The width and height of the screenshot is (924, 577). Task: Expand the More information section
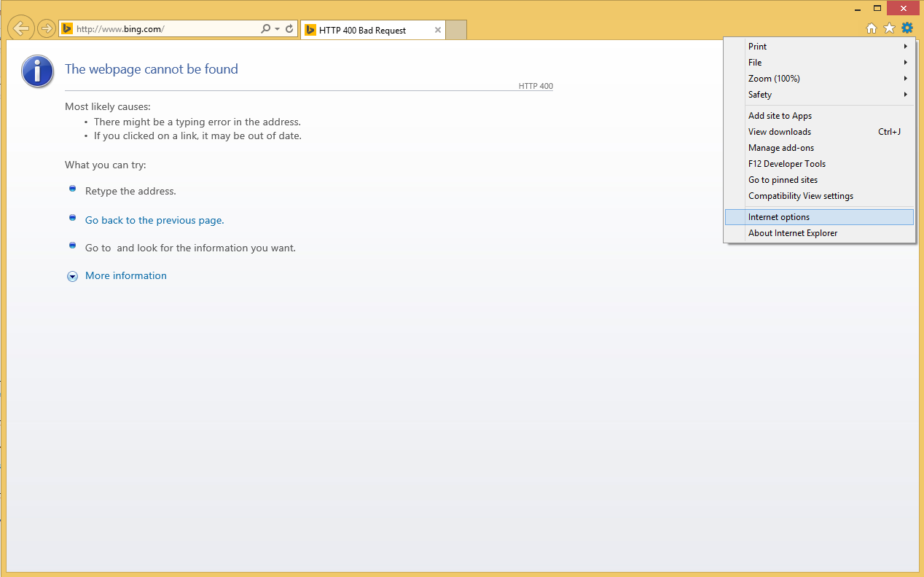[x=125, y=275]
